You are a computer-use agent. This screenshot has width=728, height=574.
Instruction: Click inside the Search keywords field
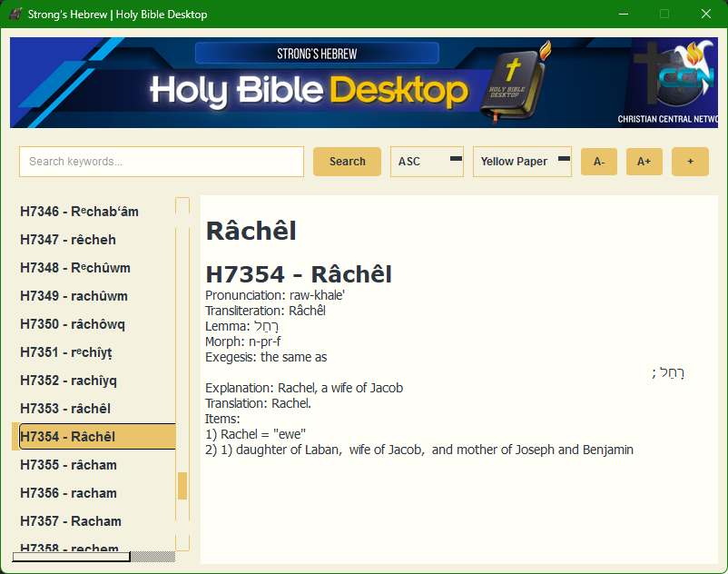click(x=161, y=161)
